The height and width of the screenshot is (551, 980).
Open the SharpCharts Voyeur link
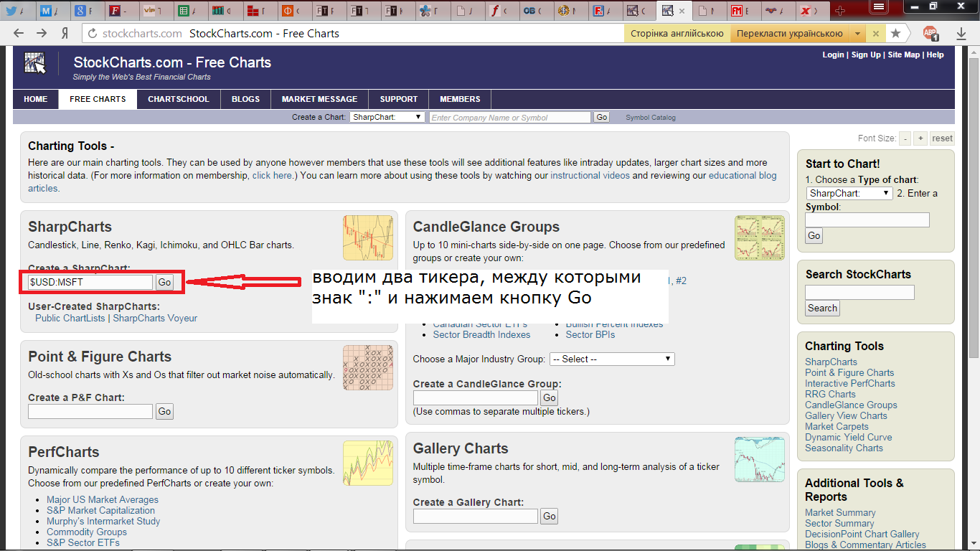pyautogui.click(x=155, y=318)
